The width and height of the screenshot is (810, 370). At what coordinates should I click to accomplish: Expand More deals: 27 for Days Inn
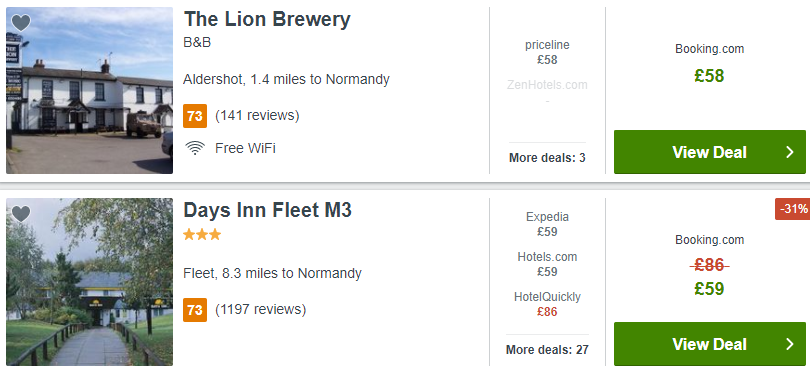click(x=547, y=350)
